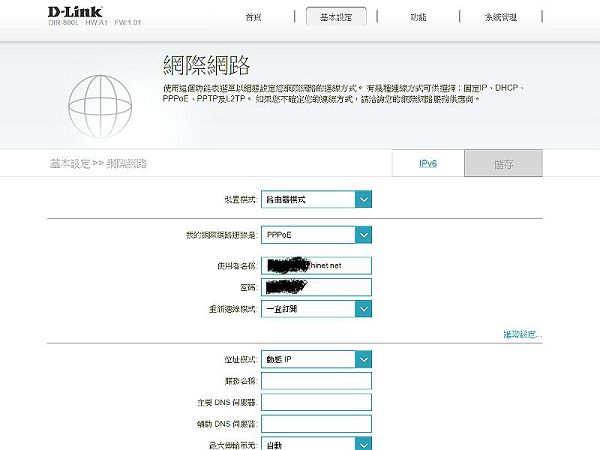This screenshot has height=450, width=600.
Task: Click the 基本設定 >> 網際網路 breadcrumb text
Action: point(98,164)
